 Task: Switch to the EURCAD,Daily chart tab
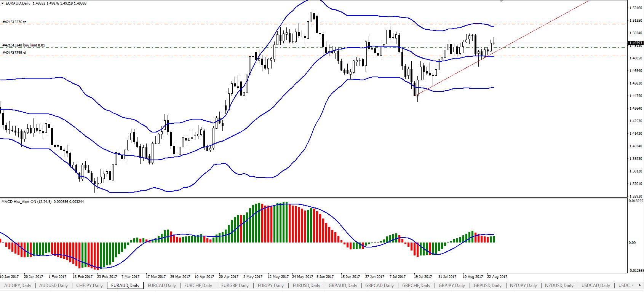(162, 286)
